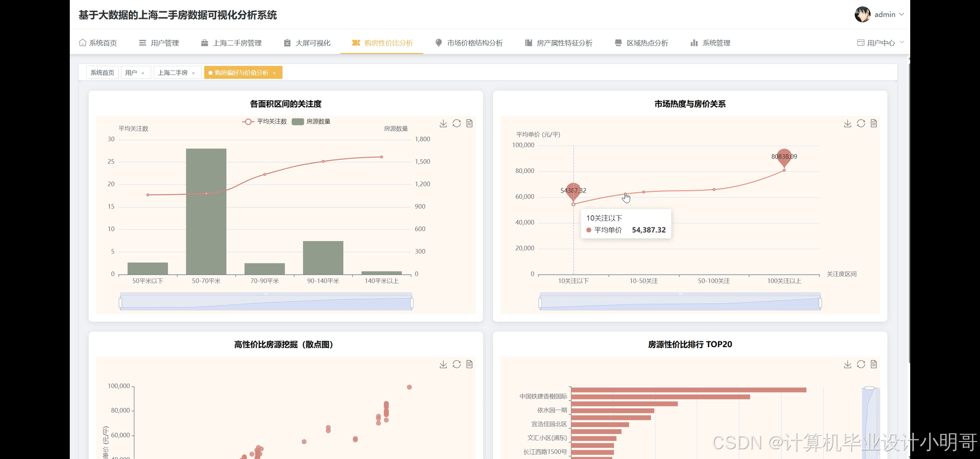Click the 大屏可视化 clipboard icon
The height and width of the screenshot is (459, 980).
(x=287, y=43)
